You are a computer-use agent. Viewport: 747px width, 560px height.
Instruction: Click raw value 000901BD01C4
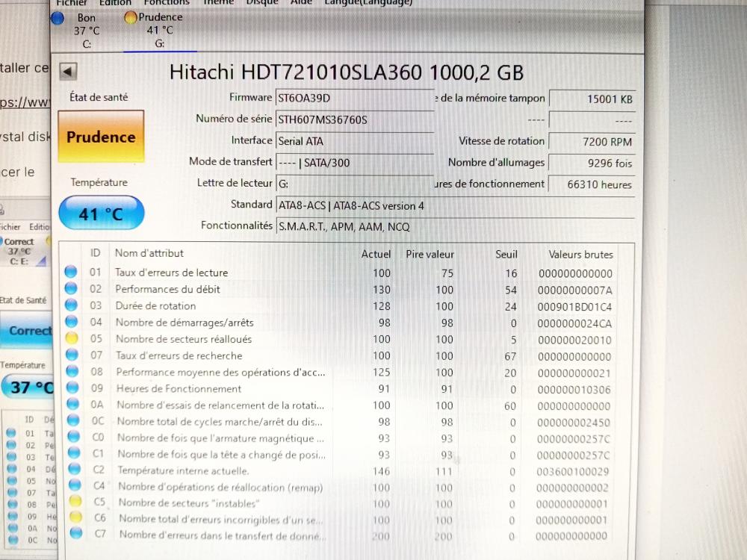pos(574,307)
